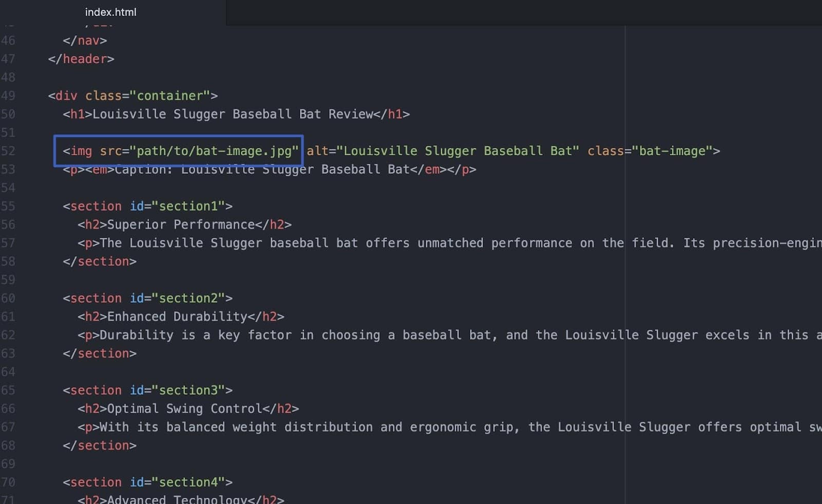Switch to the index.html tab

click(110, 12)
